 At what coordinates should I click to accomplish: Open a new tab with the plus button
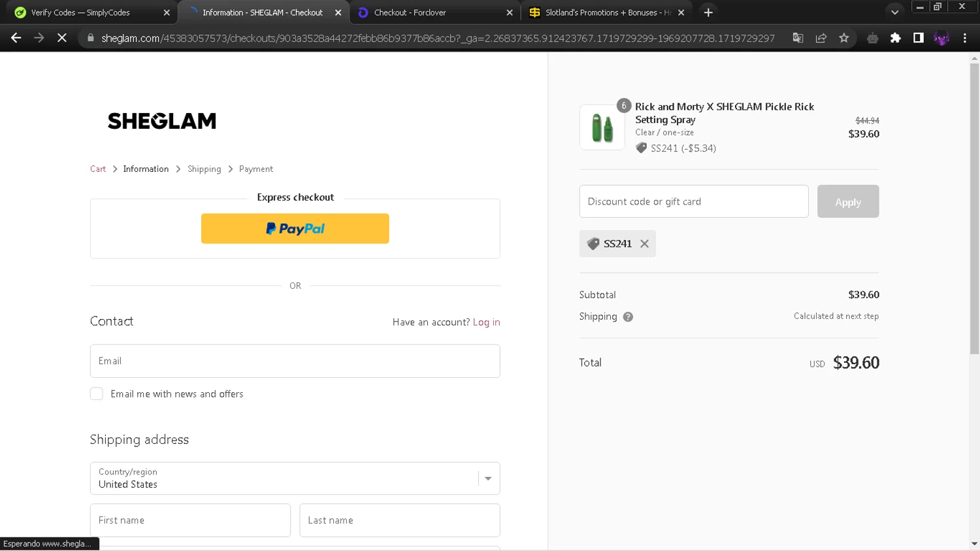(x=708, y=12)
